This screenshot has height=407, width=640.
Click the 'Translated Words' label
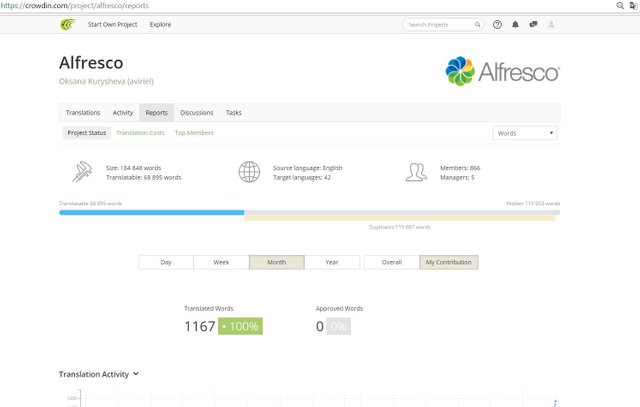tap(209, 309)
